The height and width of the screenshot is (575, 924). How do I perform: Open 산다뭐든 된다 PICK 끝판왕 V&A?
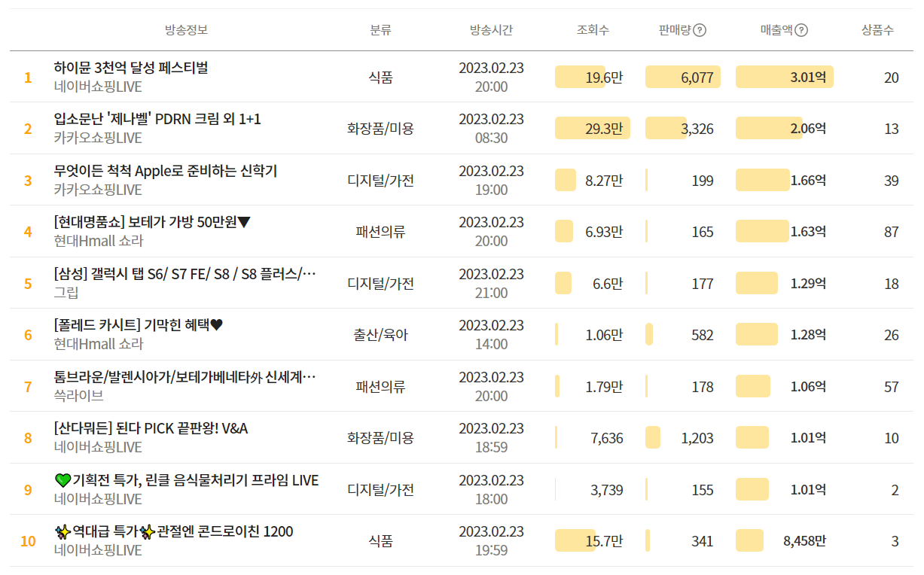[151, 428]
